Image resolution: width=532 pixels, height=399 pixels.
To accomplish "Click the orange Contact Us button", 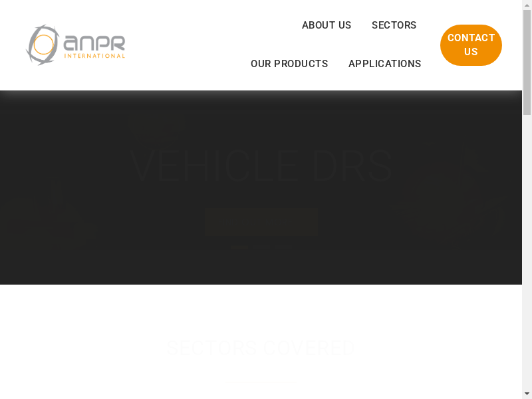I will pyautogui.click(x=471, y=45).
